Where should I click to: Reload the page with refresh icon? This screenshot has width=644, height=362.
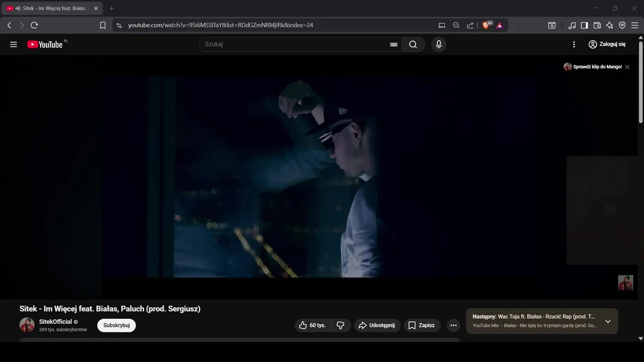pyautogui.click(x=34, y=25)
